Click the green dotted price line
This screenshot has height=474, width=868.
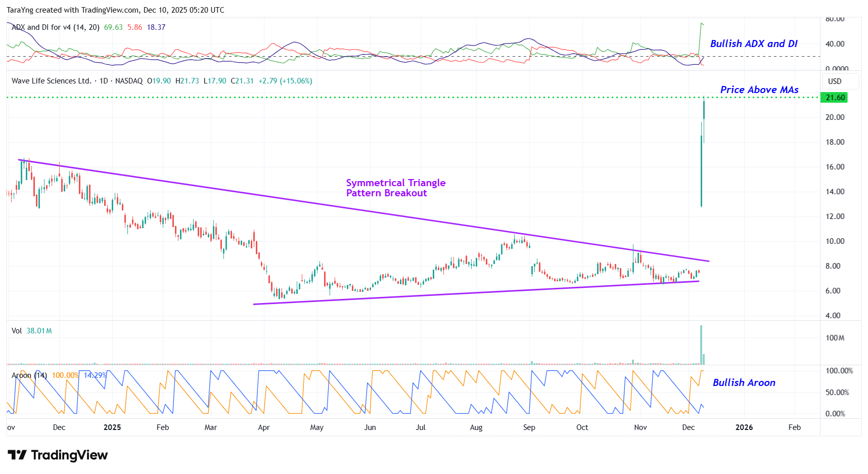point(404,97)
